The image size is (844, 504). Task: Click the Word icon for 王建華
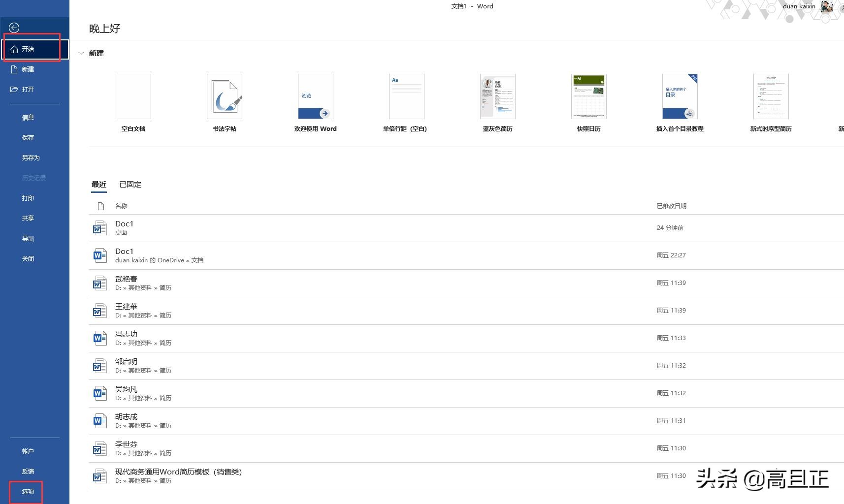pyautogui.click(x=100, y=311)
